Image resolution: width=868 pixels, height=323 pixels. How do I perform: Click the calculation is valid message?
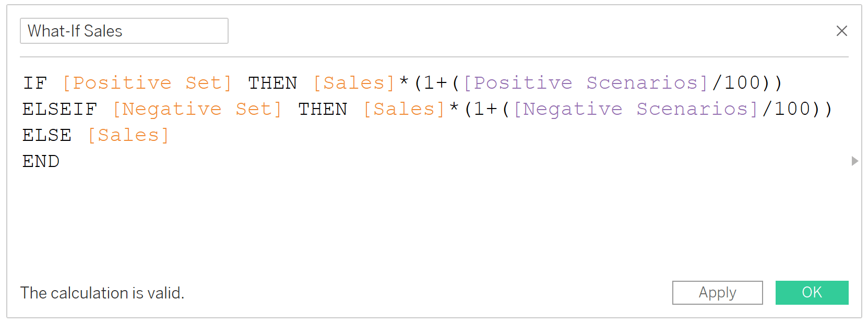coord(102,293)
